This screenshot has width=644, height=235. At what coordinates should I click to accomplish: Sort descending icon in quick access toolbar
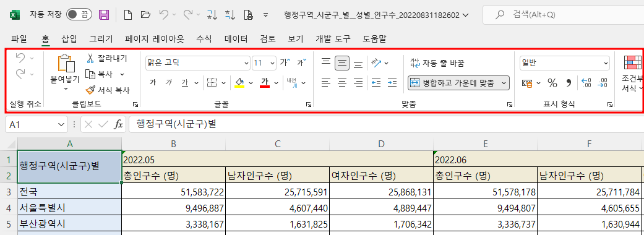(230, 15)
